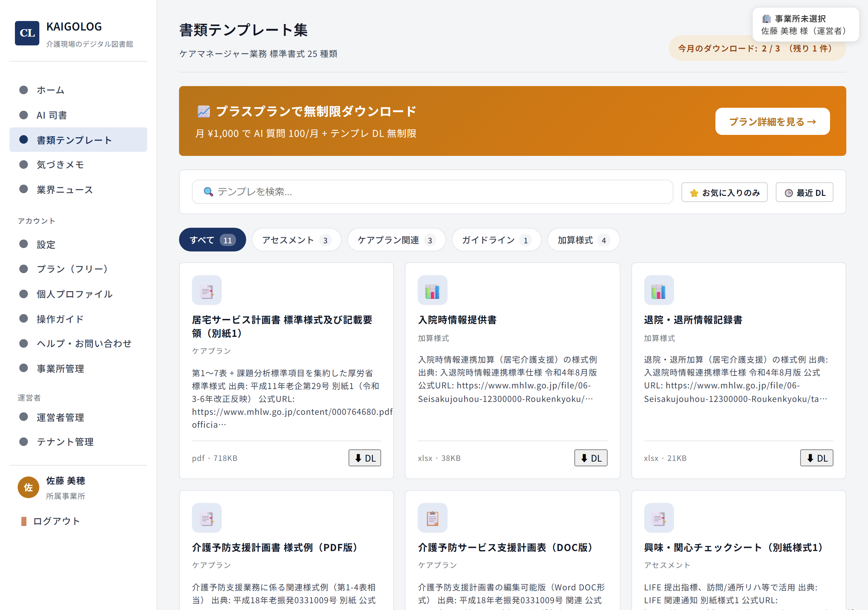The height and width of the screenshot is (610, 868).
Task: Open 退院・退所情報記録書 card title
Action: click(x=693, y=320)
